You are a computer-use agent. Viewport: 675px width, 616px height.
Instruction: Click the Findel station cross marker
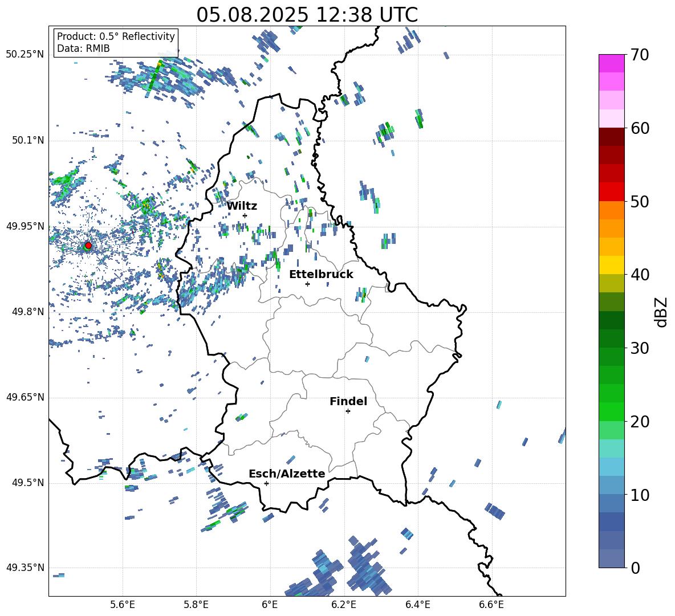(x=348, y=411)
